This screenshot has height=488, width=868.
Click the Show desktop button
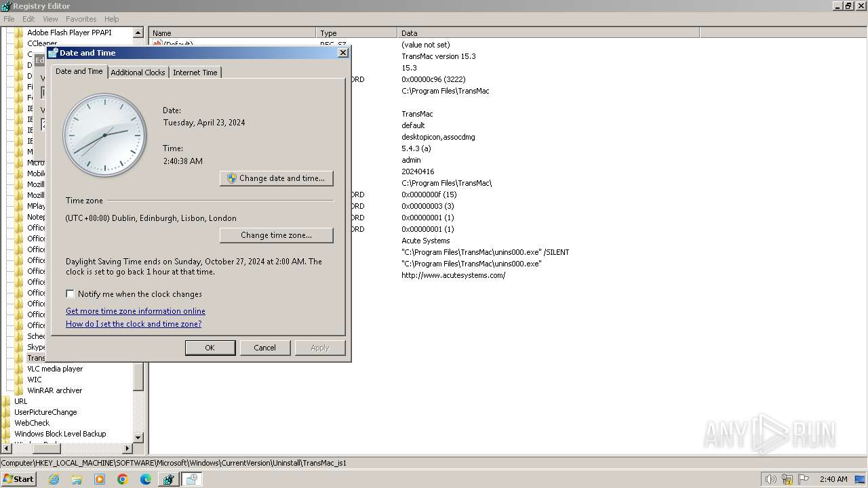(x=860, y=479)
